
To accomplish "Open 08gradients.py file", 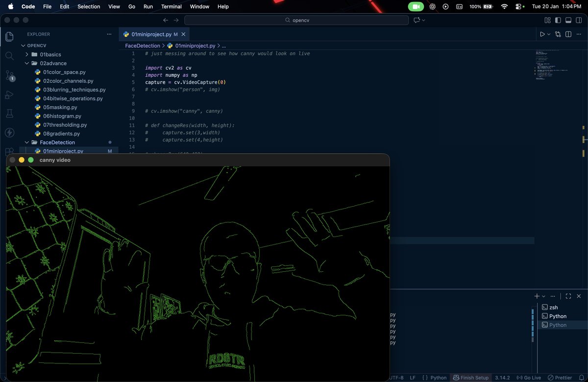I will tap(61, 134).
